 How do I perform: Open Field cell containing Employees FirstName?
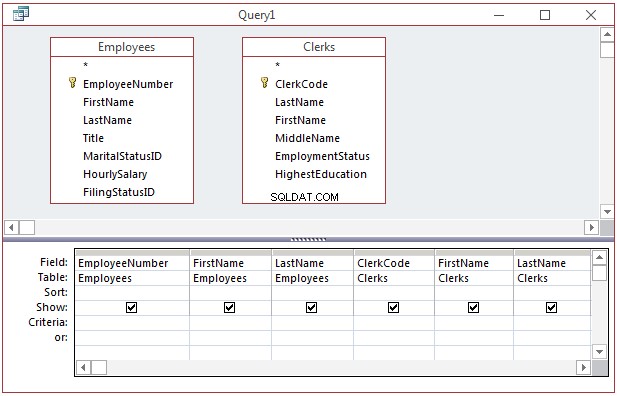pyautogui.click(x=231, y=263)
